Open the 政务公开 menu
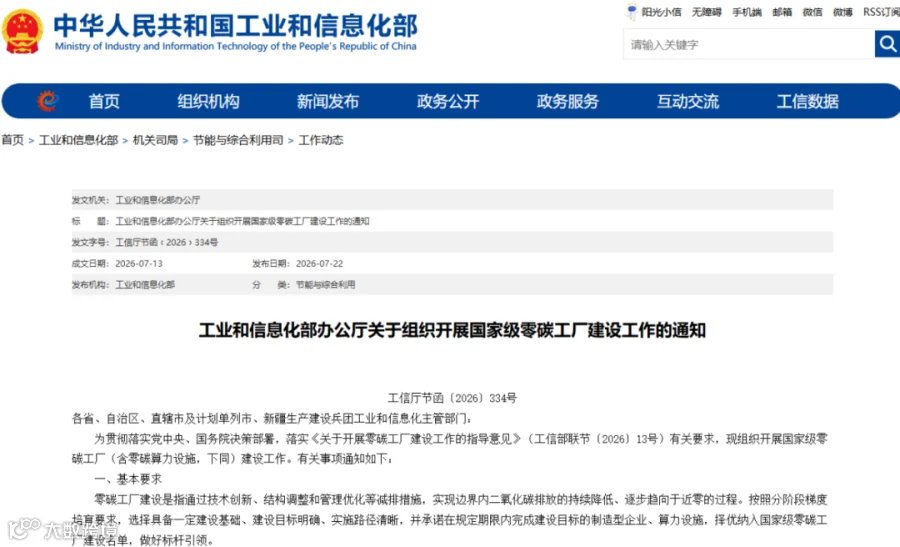Viewport: 900px width, 547px height. pyautogui.click(x=448, y=102)
